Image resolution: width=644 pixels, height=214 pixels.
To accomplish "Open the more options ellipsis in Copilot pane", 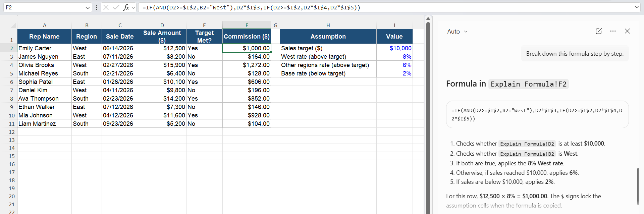I will point(613,31).
